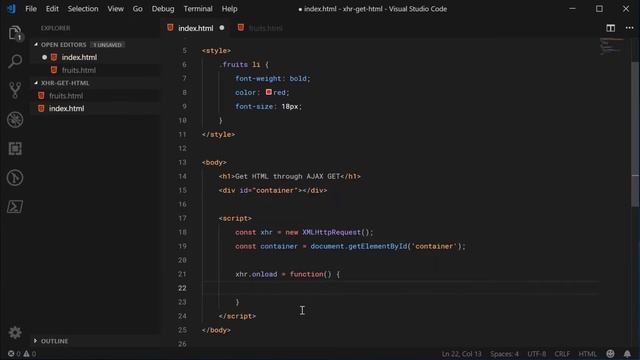Screen dimensions: 640x360
Task: Click the Ln 22, Col 13 status item
Action: point(461,354)
